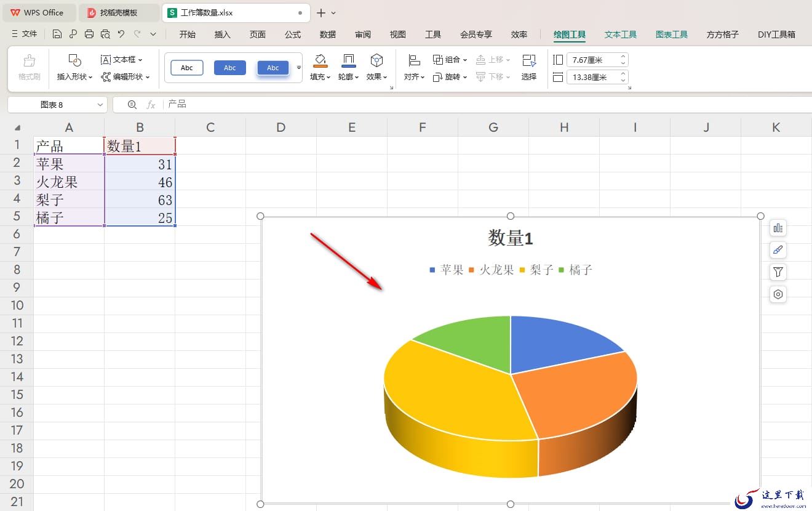Image resolution: width=812 pixels, height=511 pixels.
Task: Click the Rotate (旋转) tool
Action: 450,77
